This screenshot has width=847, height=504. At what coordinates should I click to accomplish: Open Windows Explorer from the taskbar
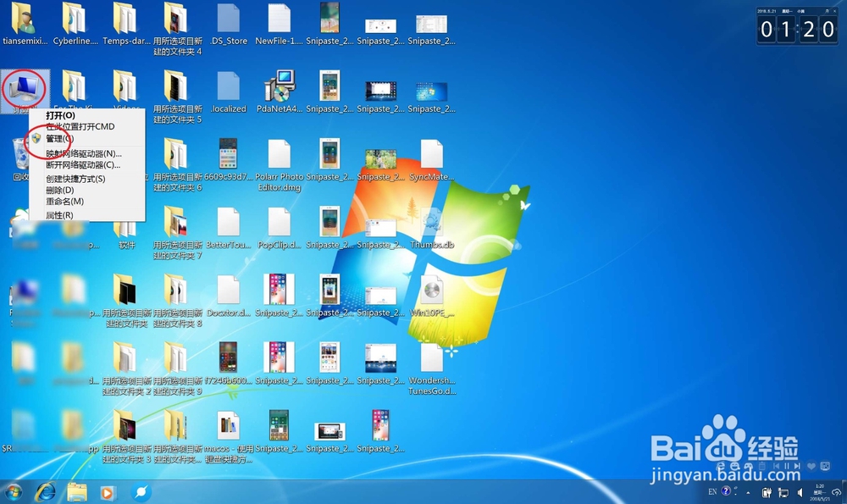click(77, 492)
